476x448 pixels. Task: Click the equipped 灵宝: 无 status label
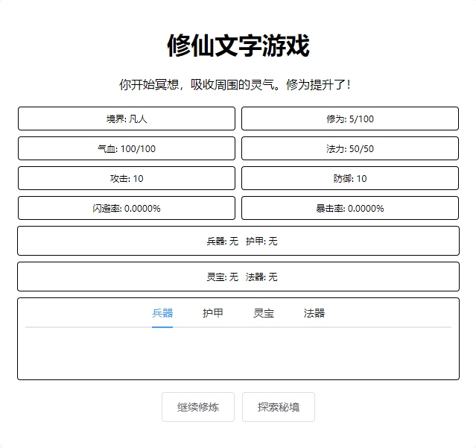[222, 277]
